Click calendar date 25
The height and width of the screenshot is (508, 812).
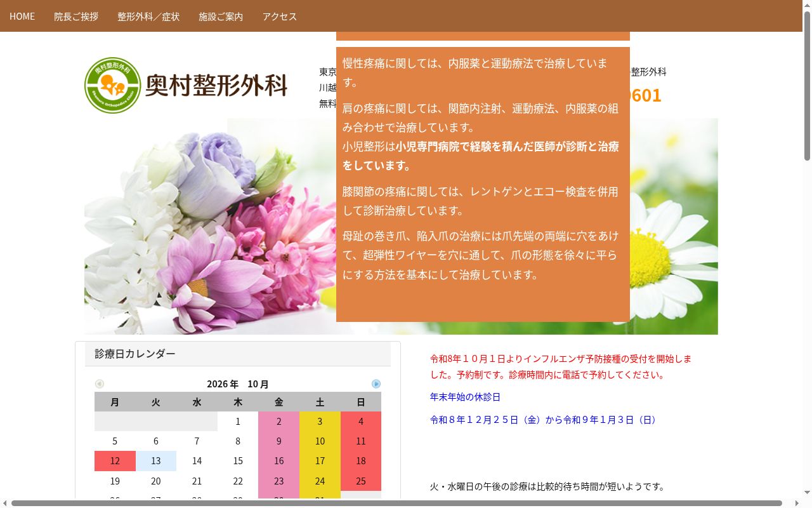click(361, 481)
